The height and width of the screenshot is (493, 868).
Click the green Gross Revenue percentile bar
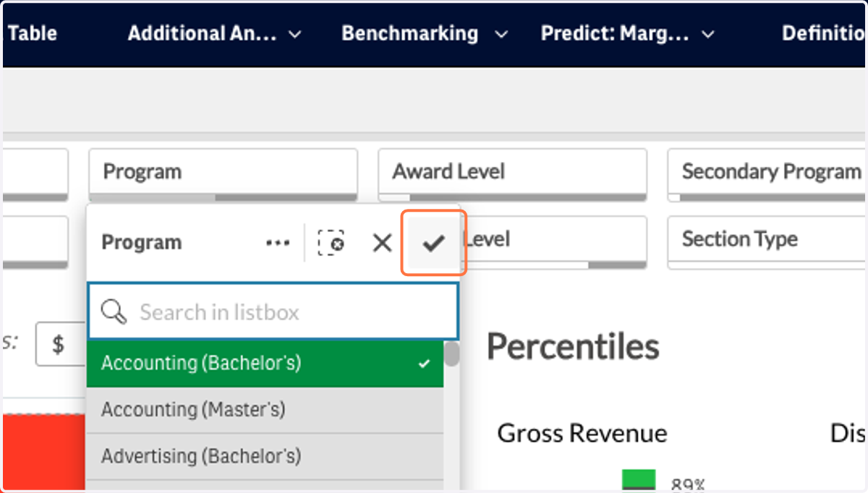[x=639, y=480]
